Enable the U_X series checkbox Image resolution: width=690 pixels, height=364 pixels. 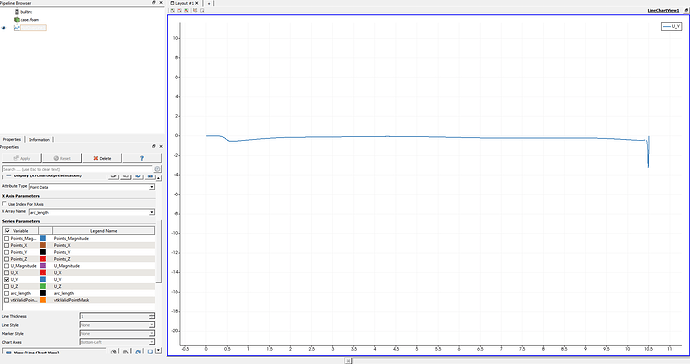coord(7,273)
